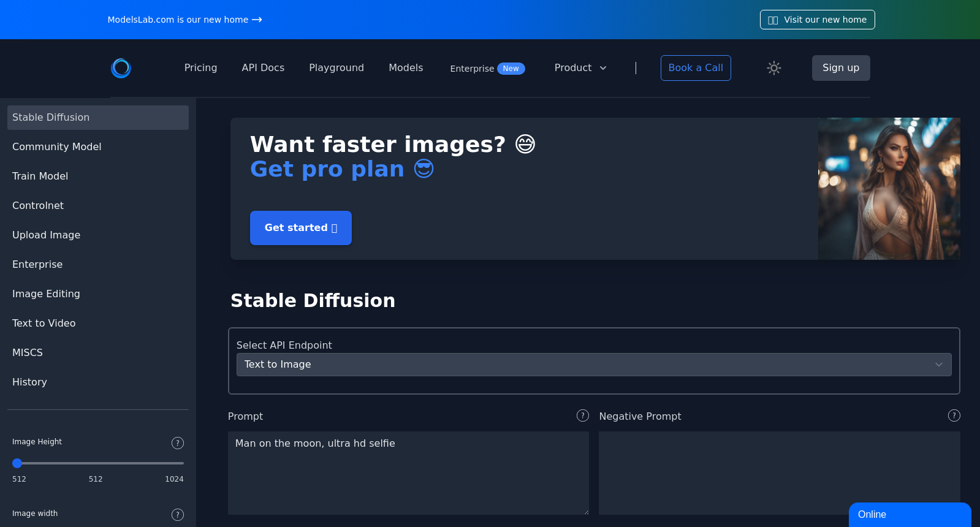Viewport: 980px width, 527px height.
Task: Click the site logo circle icon
Action: click(121, 68)
